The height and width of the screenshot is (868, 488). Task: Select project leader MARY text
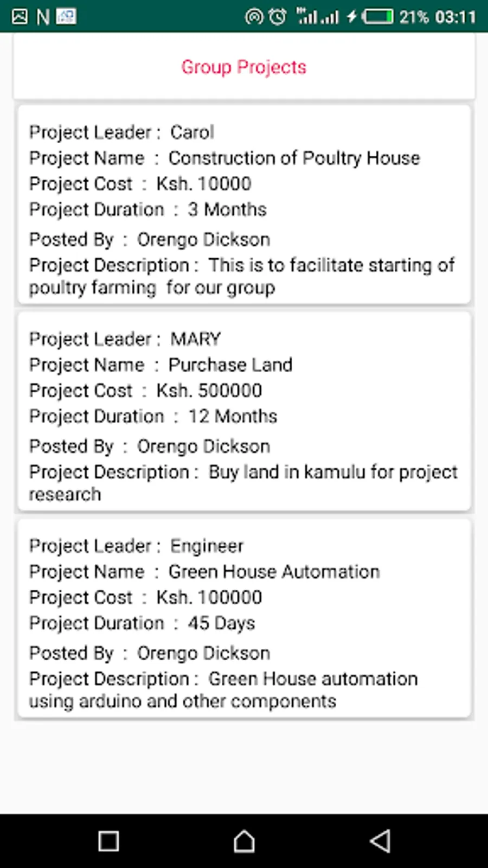click(x=195, y=339)
